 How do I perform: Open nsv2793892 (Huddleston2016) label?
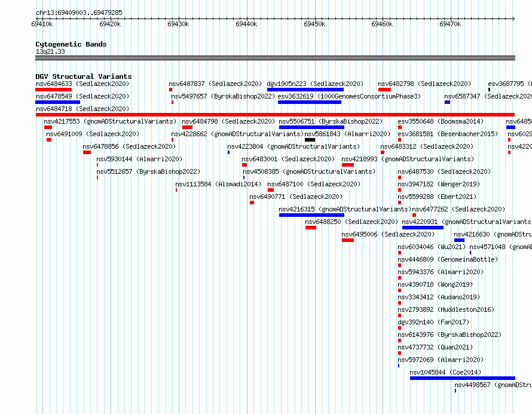446,309
